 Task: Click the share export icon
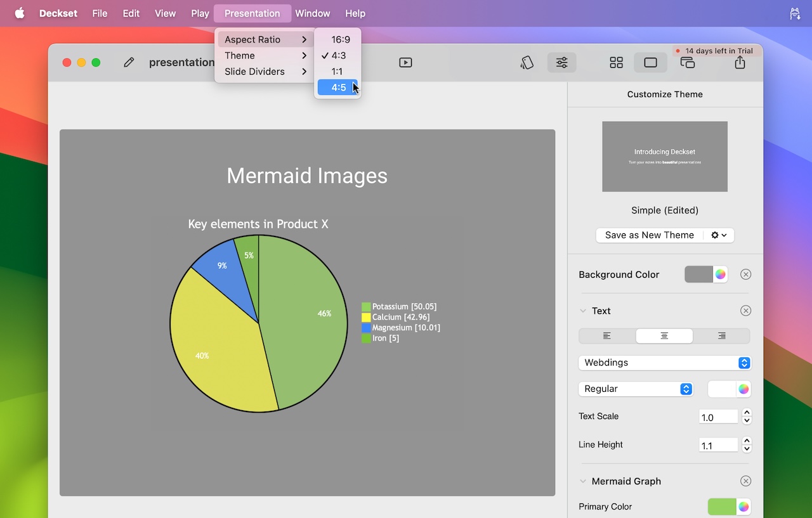[x=740, y=62]
